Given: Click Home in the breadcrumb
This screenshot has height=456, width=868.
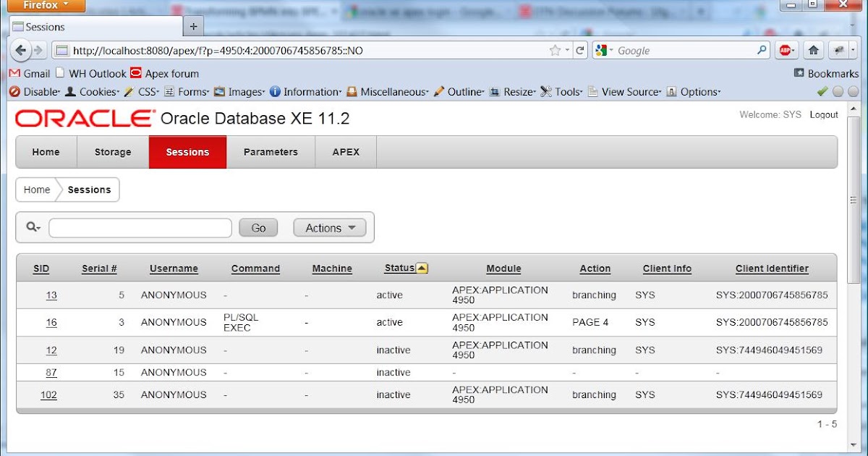Looking at the screenshot, I should tap(37, 190).
